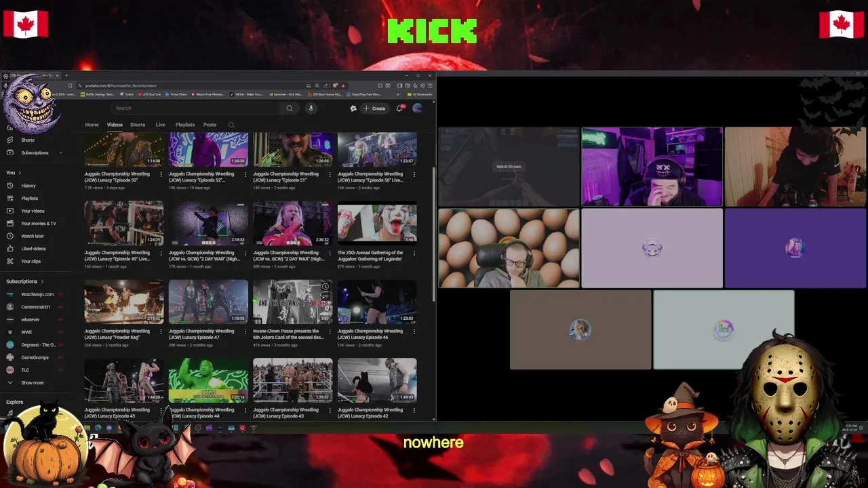The height and width of the screenshot is (488, 868).
Task: Select the eggs background participant tile
Action: point(509,248)
